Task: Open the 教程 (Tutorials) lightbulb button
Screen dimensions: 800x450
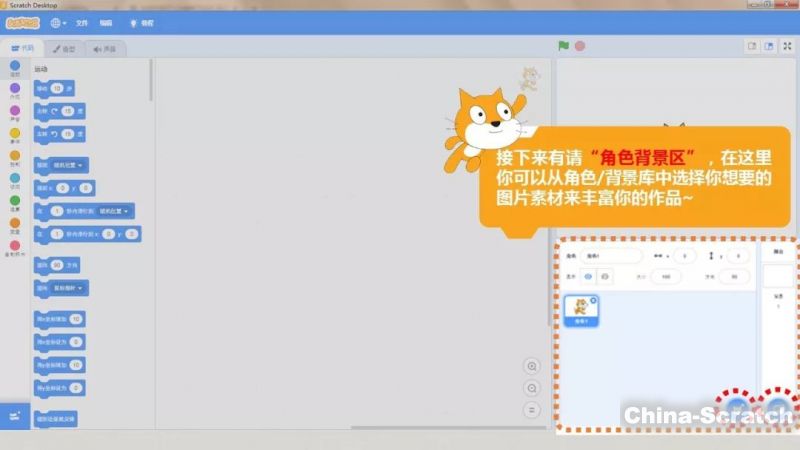Action: (x=139, y=22)
